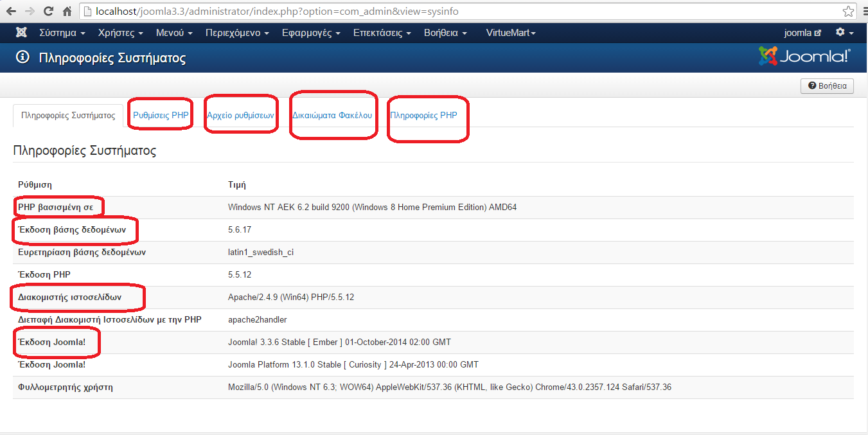This screenshot has height=435, width=868.
Task: Click the Ρύθμιση column header
Action: (x=35, y=185)
